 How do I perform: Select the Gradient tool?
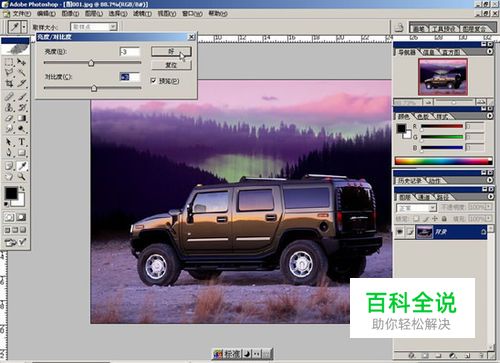[x=22, y=118]
